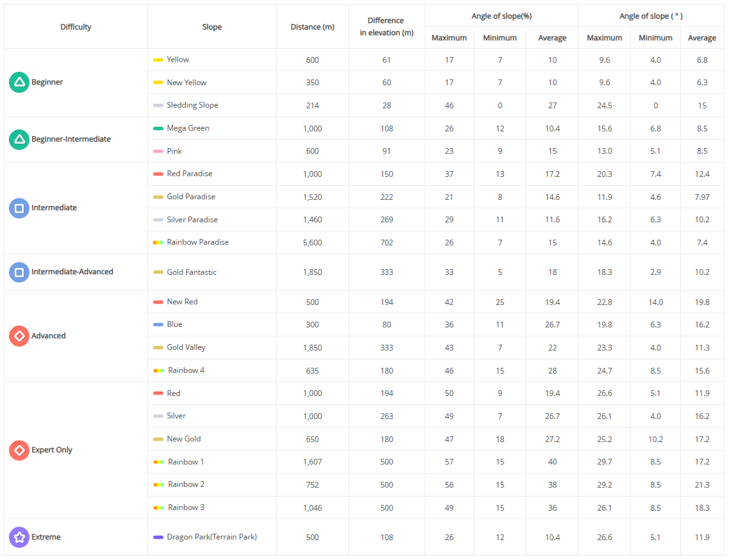Click the Dragon Park purple color marker
Viewport: 729px width, 560px height.
click(158, 537)
